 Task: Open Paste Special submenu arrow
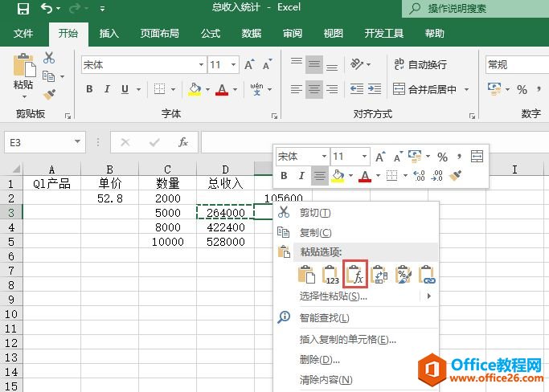point(429,296)
